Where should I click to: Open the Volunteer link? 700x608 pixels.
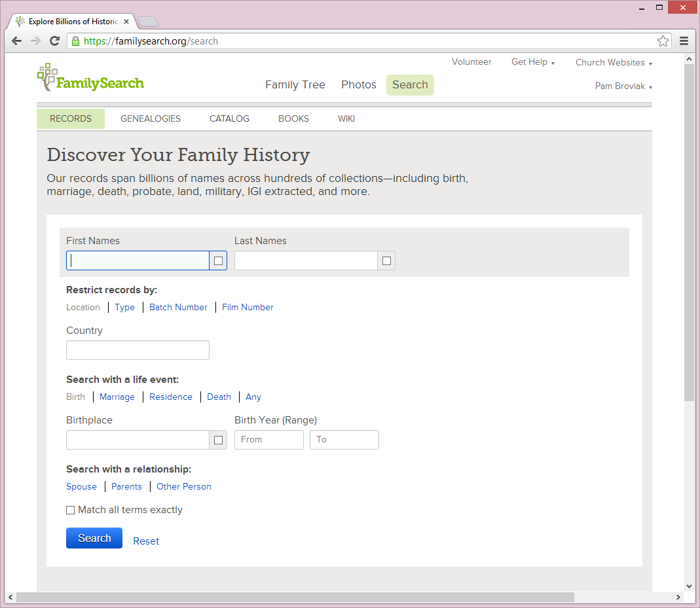point(471,62)
